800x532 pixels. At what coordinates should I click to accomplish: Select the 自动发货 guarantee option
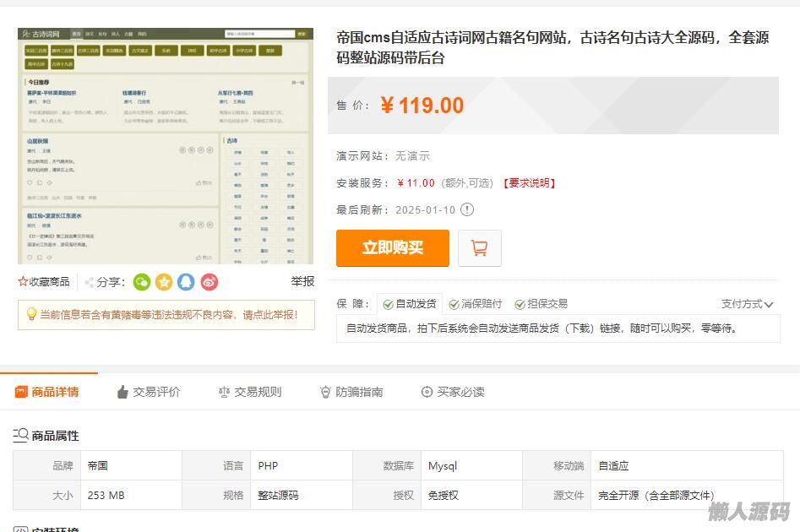tap(409, 304)
